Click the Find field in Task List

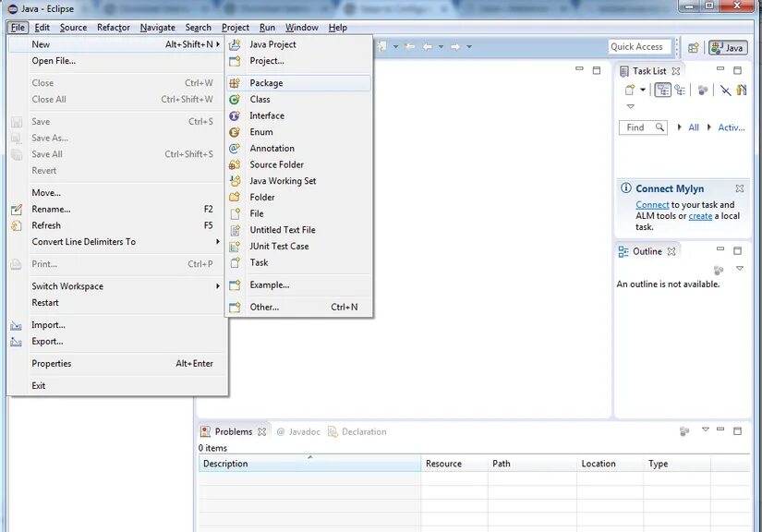(x=643, y=127)
